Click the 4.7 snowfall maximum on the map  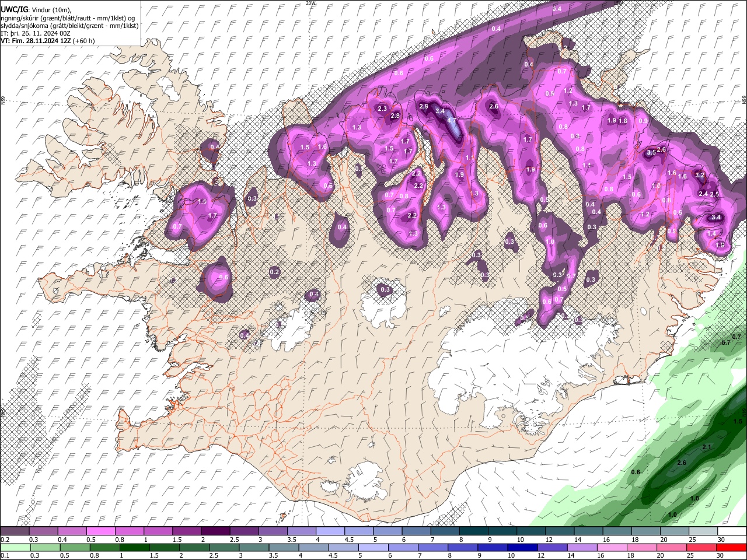(452, 120)
